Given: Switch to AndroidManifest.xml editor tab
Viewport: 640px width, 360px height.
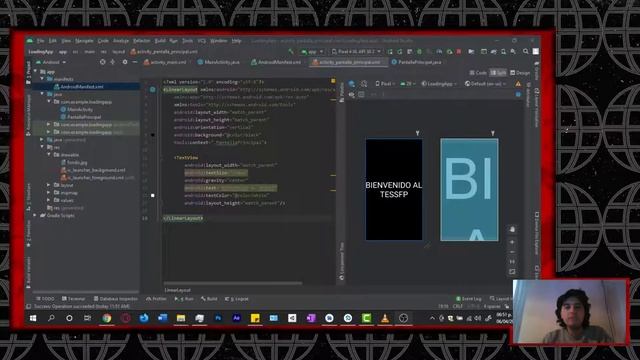Looking at the screenshot, I should click(x=276, y=62).
